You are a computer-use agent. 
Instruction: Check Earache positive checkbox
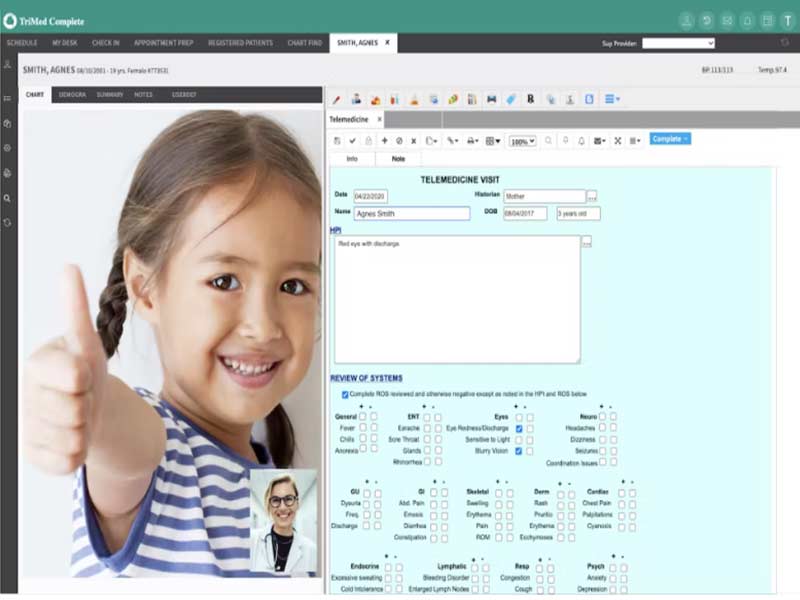[427, 429]
